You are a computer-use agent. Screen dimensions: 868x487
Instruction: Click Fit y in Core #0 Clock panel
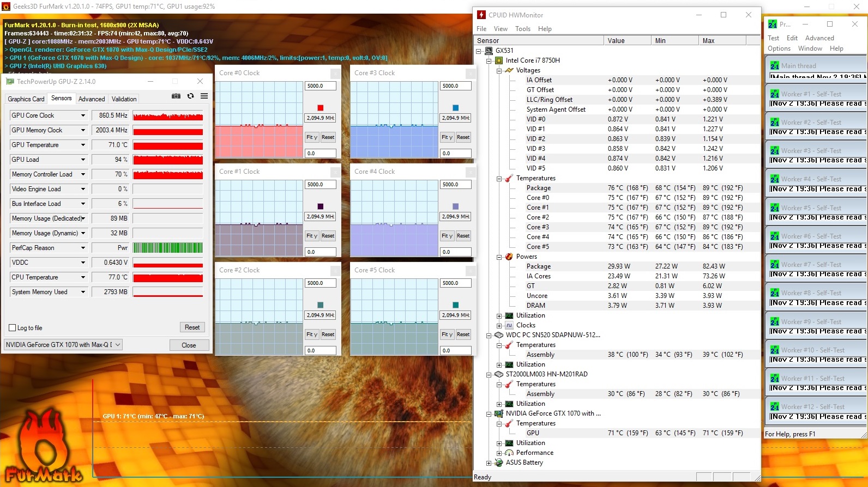[x=312, y=137]
